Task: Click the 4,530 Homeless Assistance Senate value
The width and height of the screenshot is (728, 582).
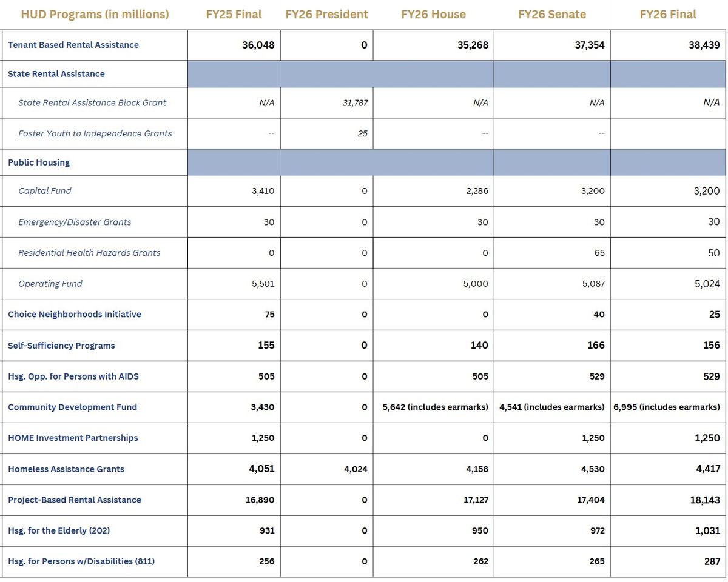Action: (x=593, y=469)
